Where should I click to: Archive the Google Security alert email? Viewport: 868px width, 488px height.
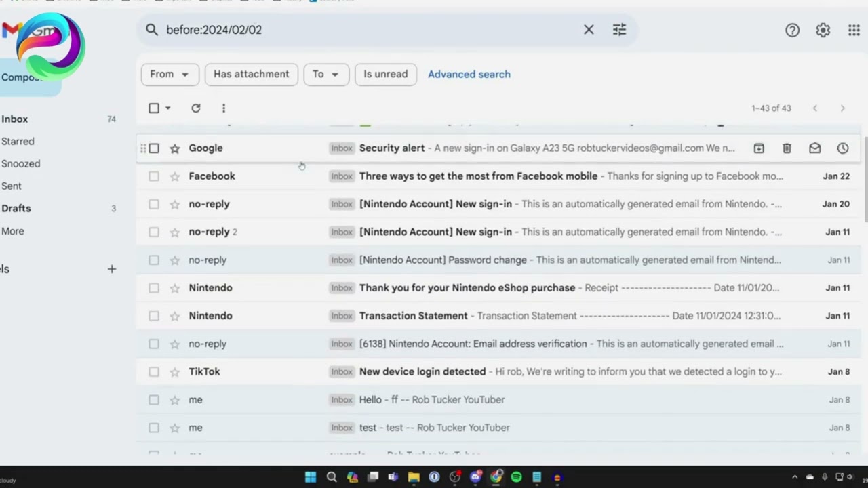(759, 148)
